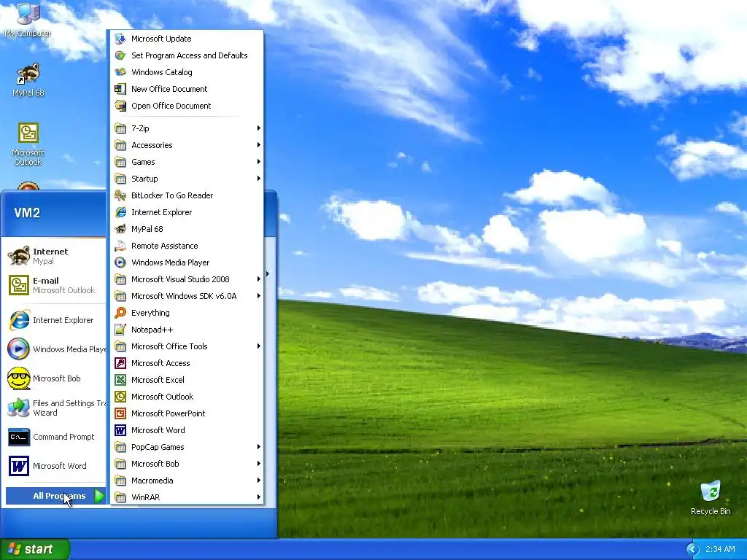Open Microsoft Outlook desktop icon
The height and width of the screenshot is (560, 747).
(28, 144)
